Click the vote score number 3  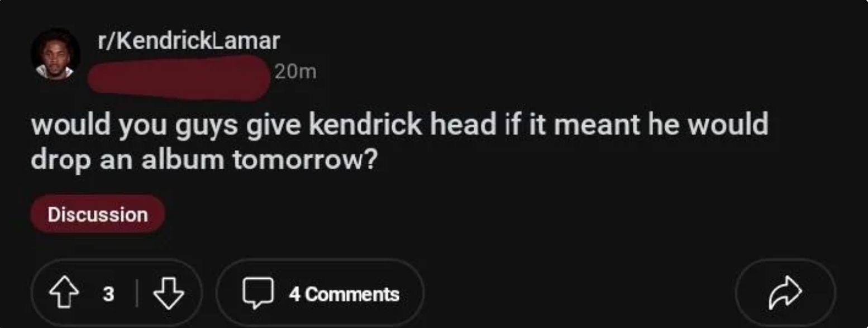point(107,294)
